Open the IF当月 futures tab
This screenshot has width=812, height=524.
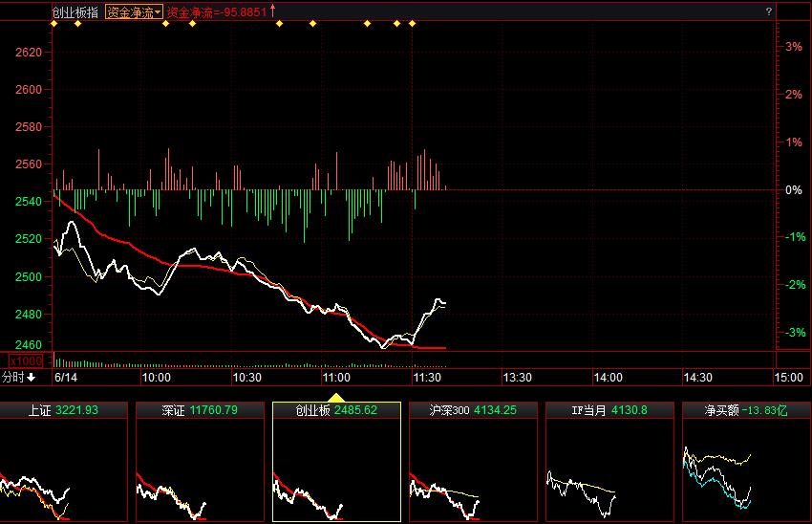(609, 410)
